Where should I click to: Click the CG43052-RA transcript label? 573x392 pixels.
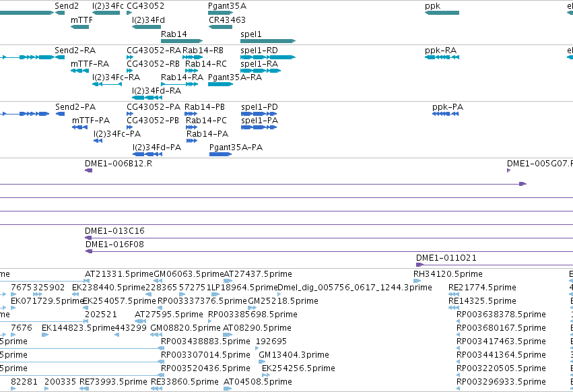tap(154, 50)
